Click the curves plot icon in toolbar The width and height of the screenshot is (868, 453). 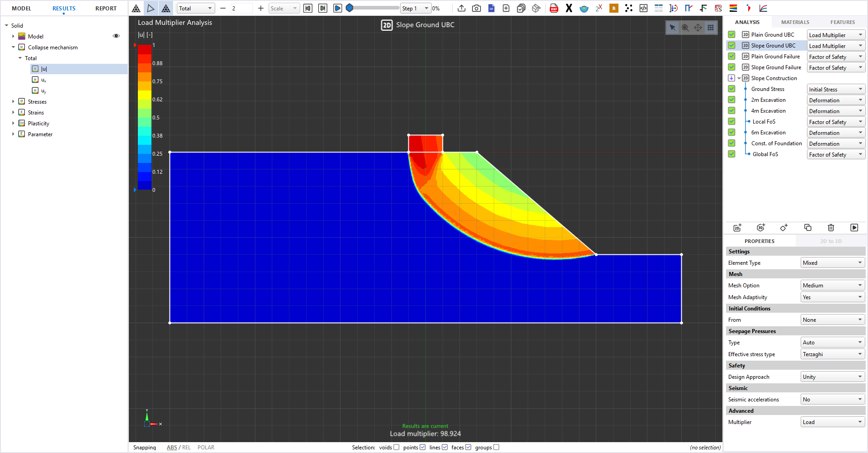[x=763, y=8]
